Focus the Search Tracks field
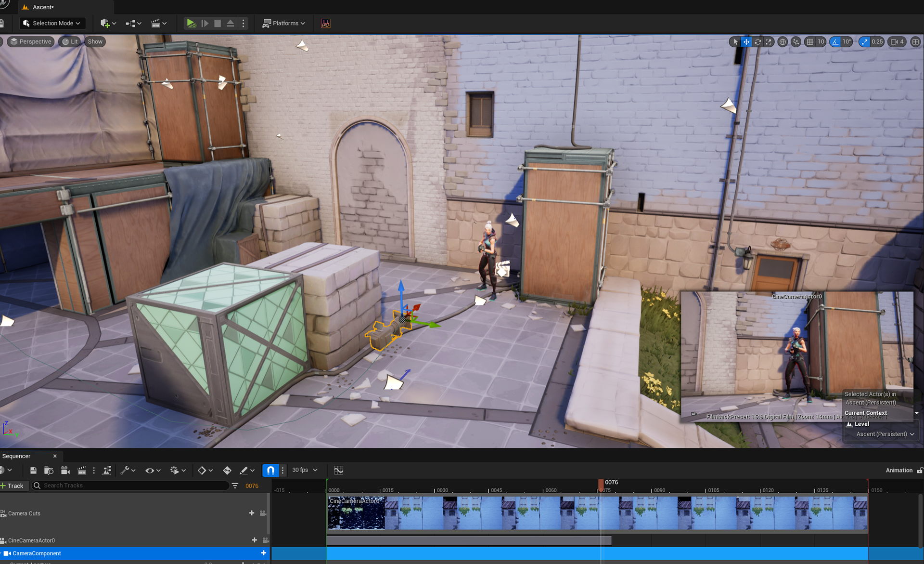The image size is (924, 564). [130, 485]
